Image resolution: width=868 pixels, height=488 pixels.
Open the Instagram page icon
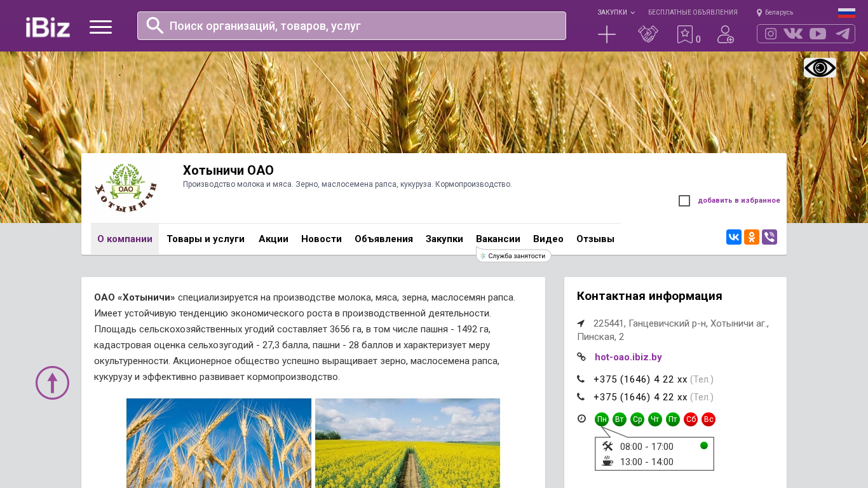tap(771, 34)
